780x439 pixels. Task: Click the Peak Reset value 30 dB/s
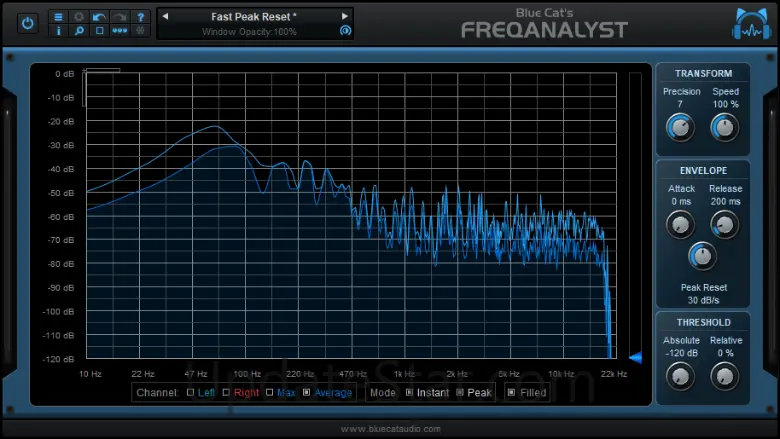pos(703,300)
